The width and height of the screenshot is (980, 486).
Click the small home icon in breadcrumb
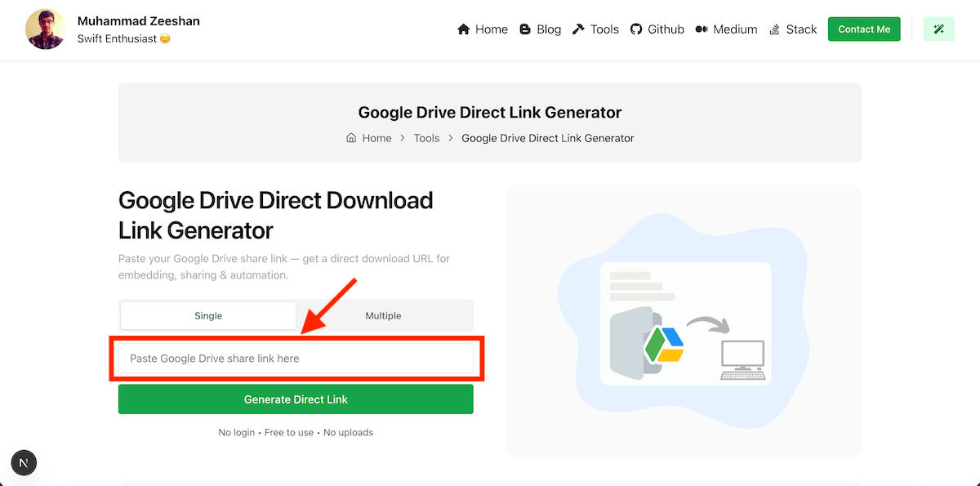pyautogui.click(x=351, y=138)
